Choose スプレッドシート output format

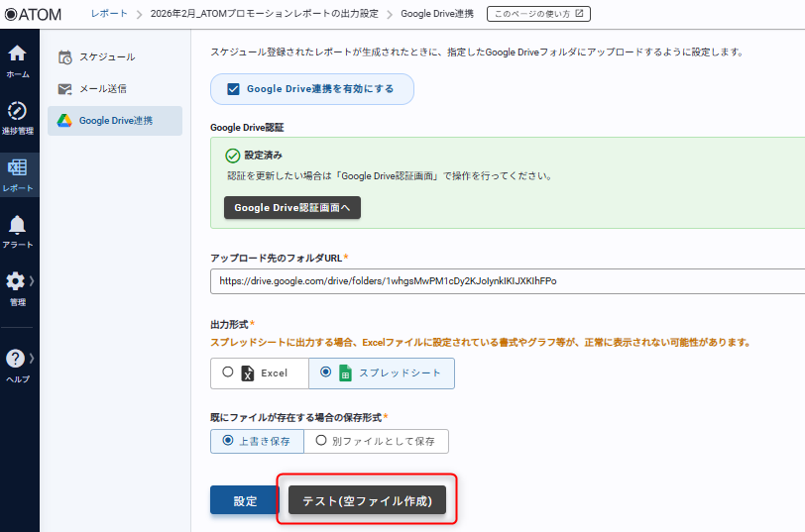click(x=326, y=372)
